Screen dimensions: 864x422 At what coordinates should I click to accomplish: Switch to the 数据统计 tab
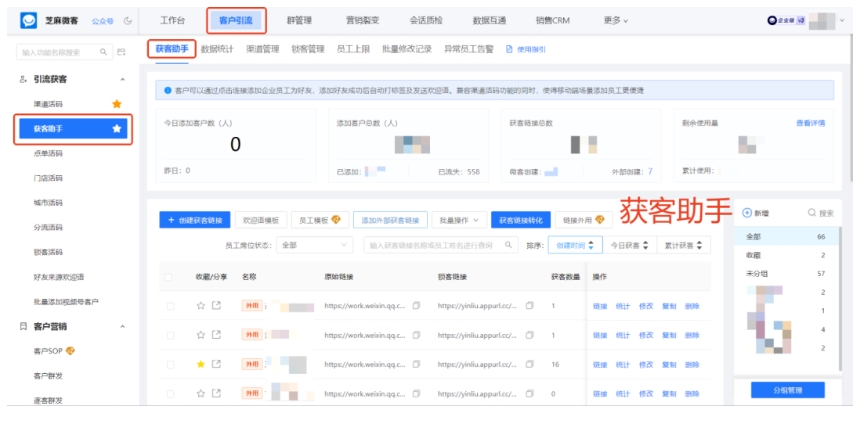(x=217, y=49)
